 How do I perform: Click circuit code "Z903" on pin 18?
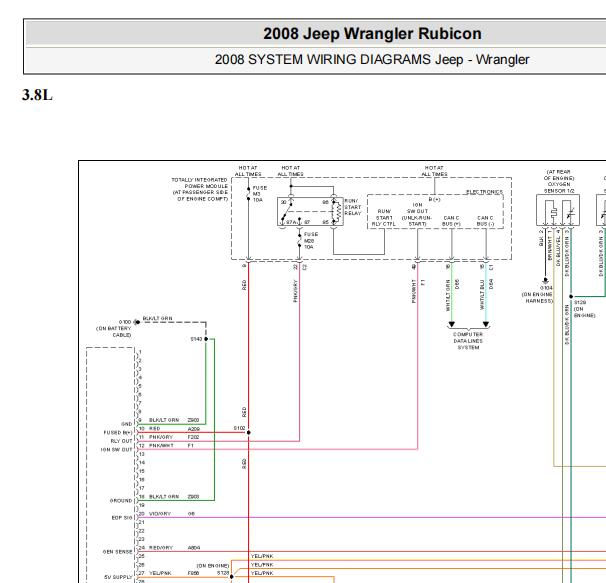click(x=193, y=496)
